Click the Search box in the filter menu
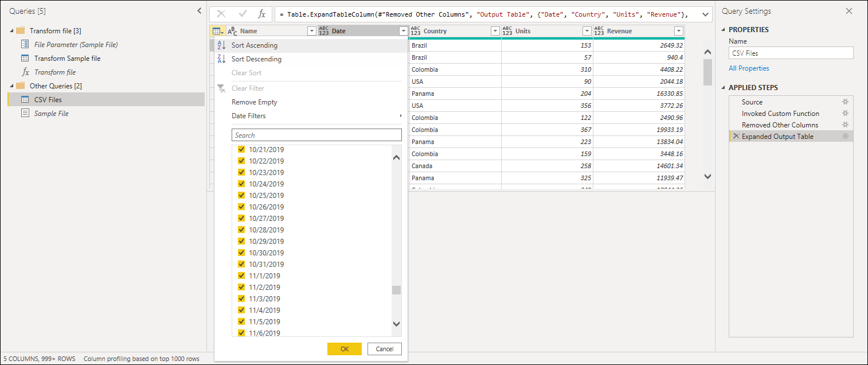Viewport: 868px width, 365px height. coord(316,134)
